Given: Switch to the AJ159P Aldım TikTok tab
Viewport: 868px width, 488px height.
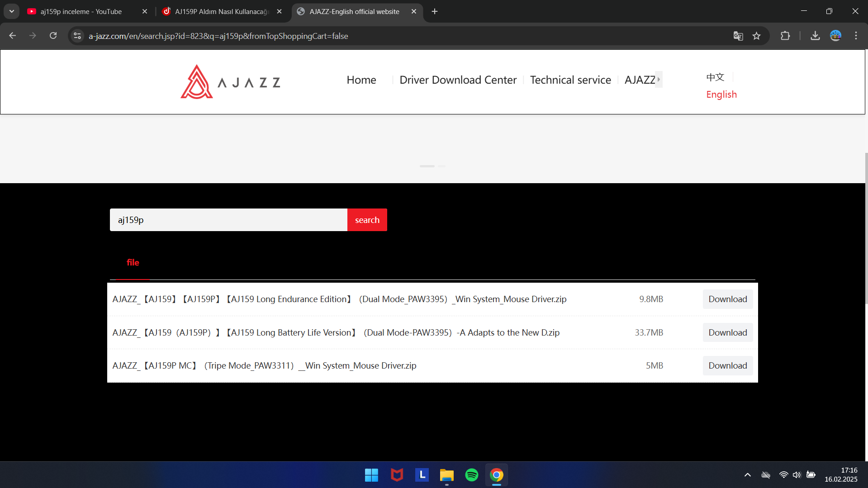Looking at the screenshot, I should coord(222,11).
